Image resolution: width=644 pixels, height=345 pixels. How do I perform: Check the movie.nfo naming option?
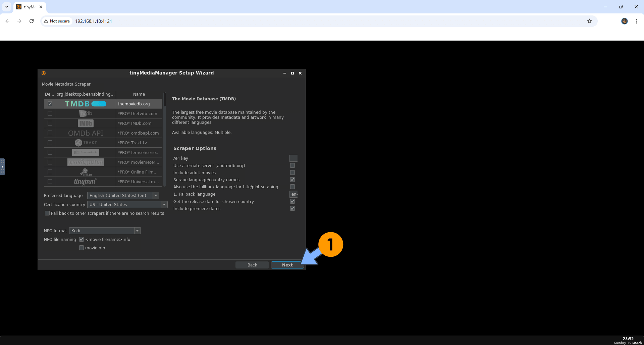point(82,248)
